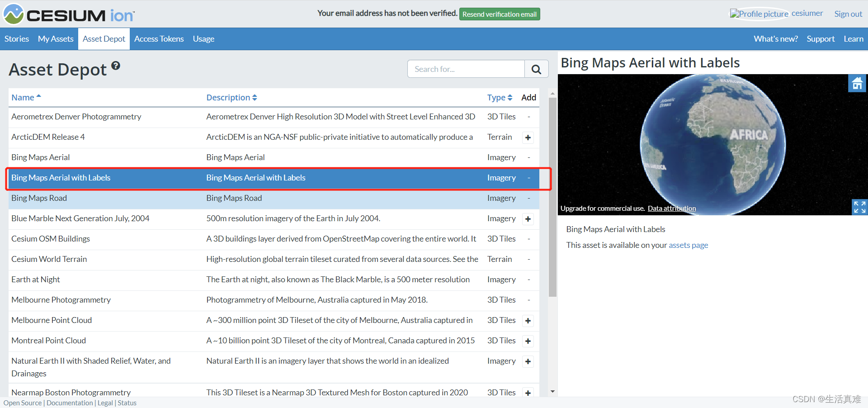Click the Africa globe preview
This screenshot has height=408, width=868.
(712, 144)
